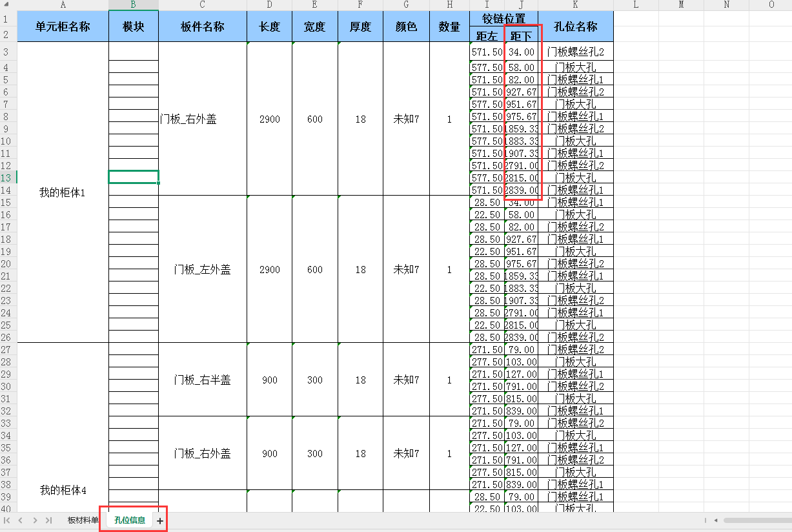This screenshot has height=532, width=792.
Task: Select column J by its header
Action: point(521,5)
